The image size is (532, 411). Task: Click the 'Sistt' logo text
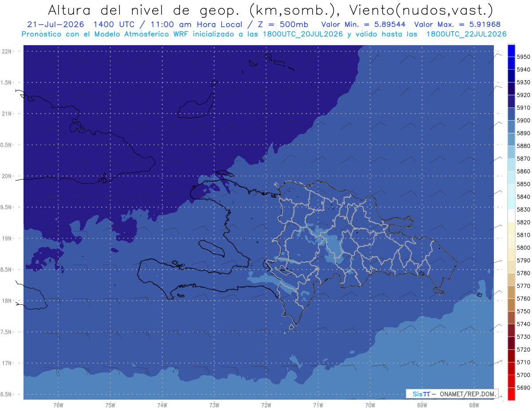click(x=421, y=394)
